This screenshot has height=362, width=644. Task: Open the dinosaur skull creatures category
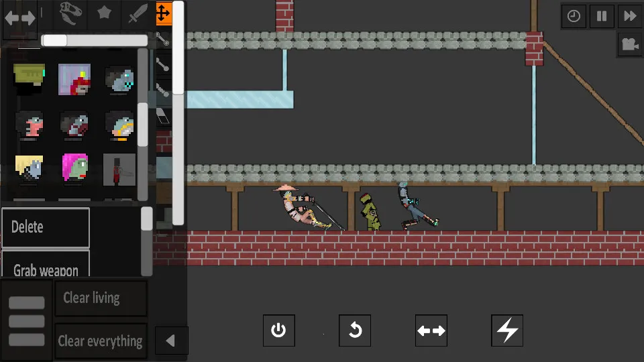(x=70, y=13)
